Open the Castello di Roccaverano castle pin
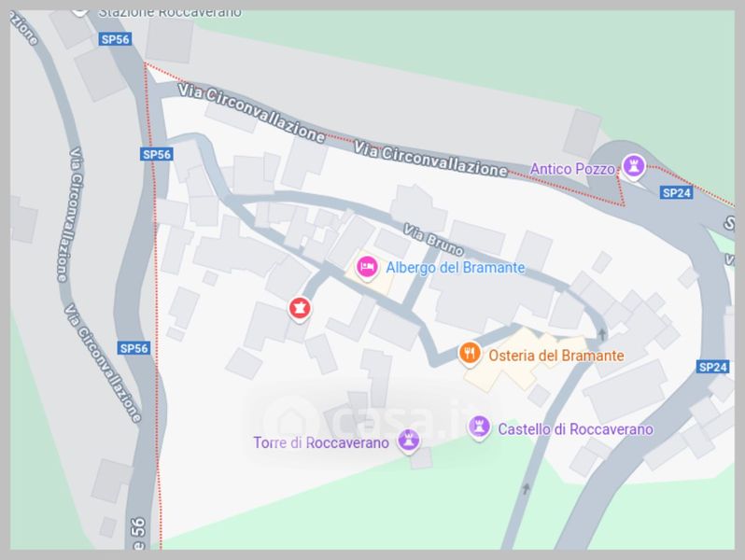The width and height of the screenshot is (745, 560). pyautogui.click(x=479, y=427)
